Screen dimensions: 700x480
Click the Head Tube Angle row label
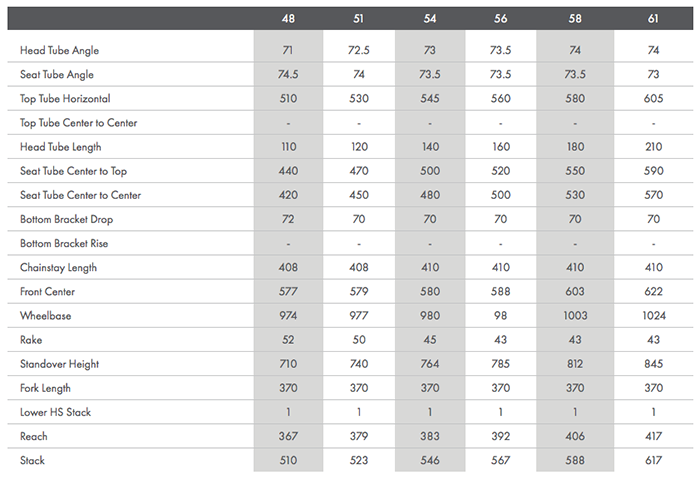pos(59,50)
